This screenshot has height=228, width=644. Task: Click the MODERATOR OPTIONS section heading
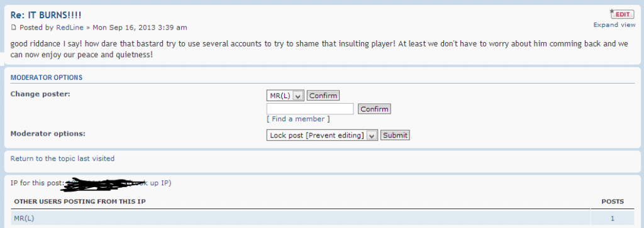[47, 77]
